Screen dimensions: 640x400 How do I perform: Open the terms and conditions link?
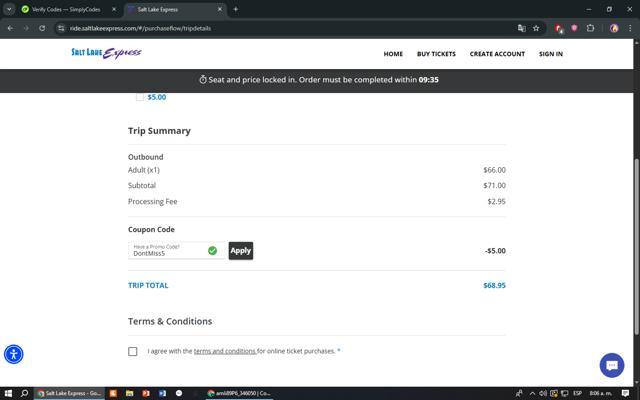coord(225,351)
